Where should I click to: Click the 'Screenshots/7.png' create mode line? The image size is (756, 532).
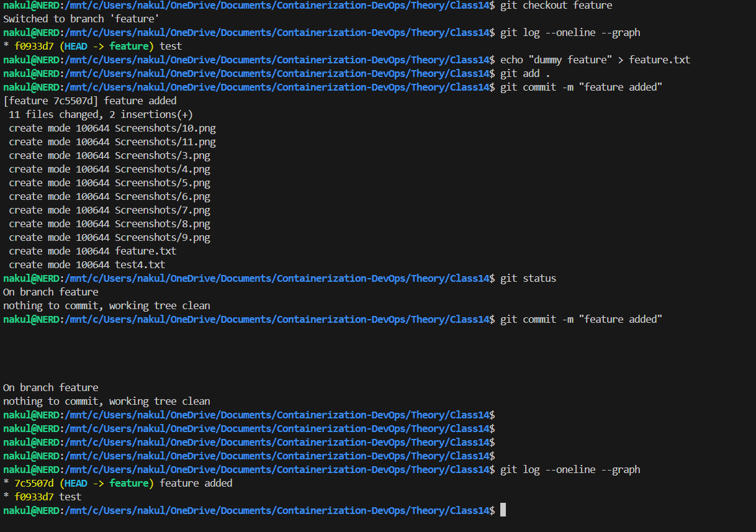(110, 210)
